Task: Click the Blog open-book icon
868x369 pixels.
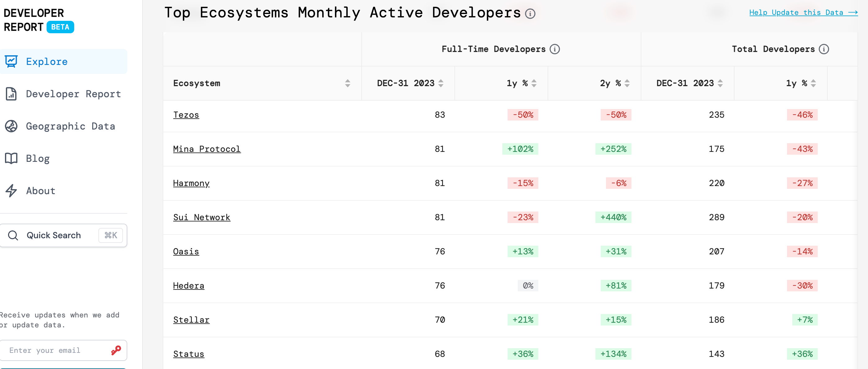Action: pos(11,158)
